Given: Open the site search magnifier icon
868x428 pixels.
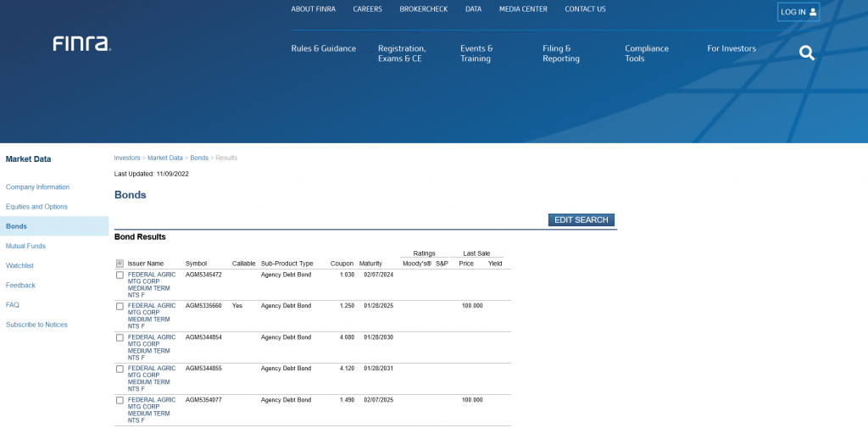Looking at the screenshot, I should tap(807, 53).
